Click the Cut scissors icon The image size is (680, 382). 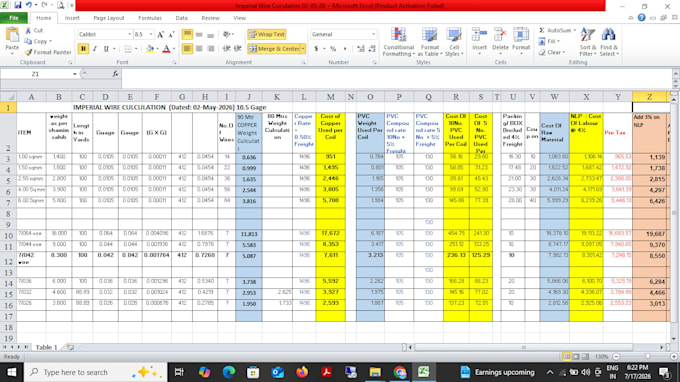pos(28,30)
